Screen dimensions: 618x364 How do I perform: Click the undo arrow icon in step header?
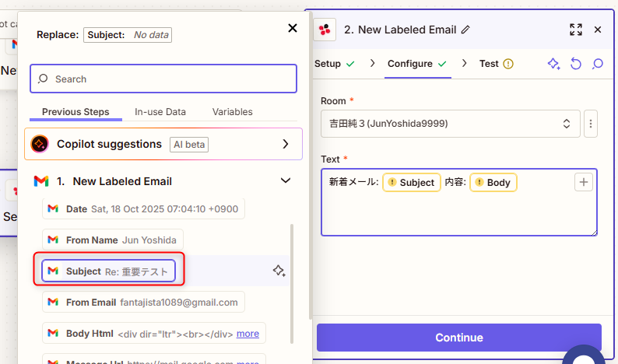point(576,64)
